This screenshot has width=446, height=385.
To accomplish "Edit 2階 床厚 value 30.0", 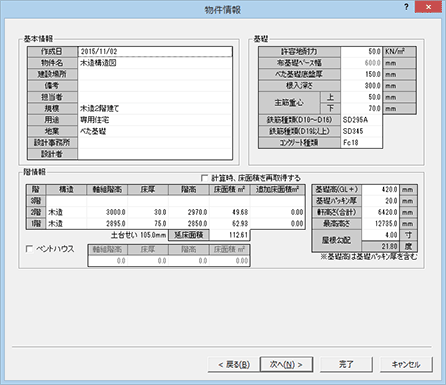I will (x=148, y=212).
